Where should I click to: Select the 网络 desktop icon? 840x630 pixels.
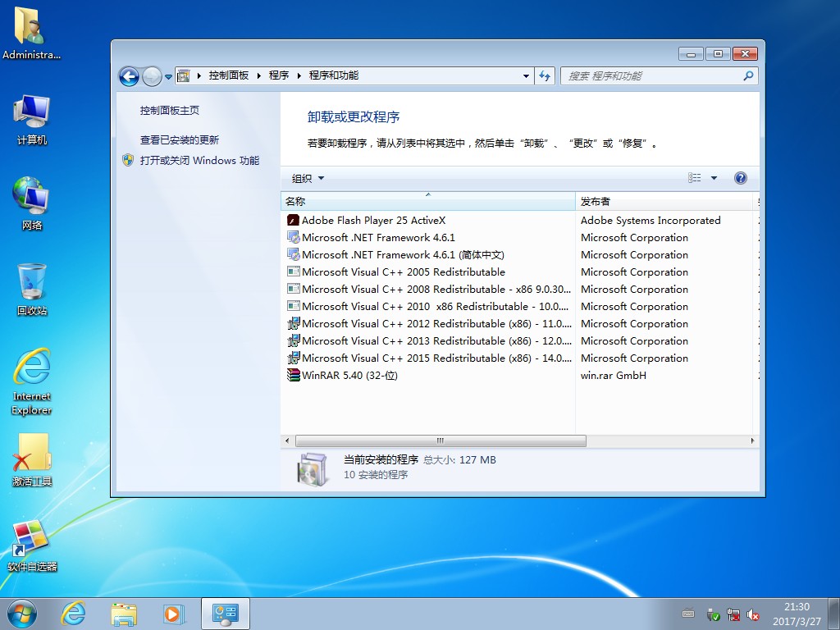click(32, 203)
